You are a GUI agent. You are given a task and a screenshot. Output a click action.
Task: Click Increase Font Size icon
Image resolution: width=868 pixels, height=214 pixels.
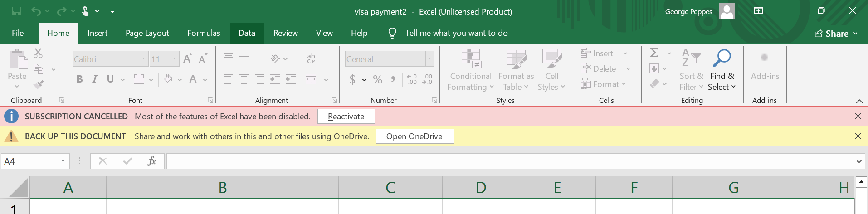click(187, 58)
